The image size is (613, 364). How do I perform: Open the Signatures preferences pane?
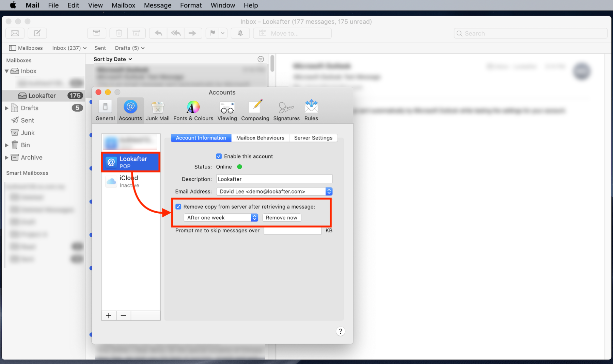coord(286,110)
